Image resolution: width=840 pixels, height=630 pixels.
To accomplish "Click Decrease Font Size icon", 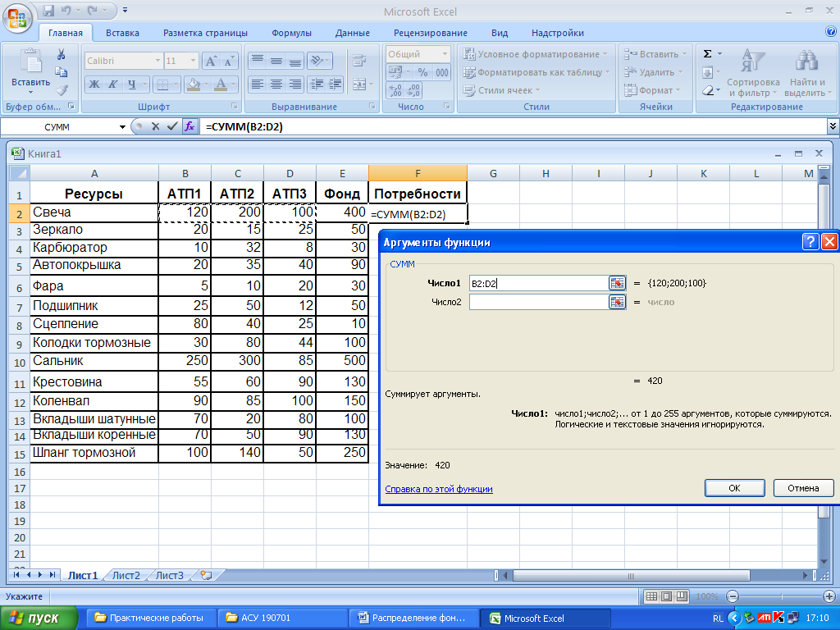I will click(229, 61).
